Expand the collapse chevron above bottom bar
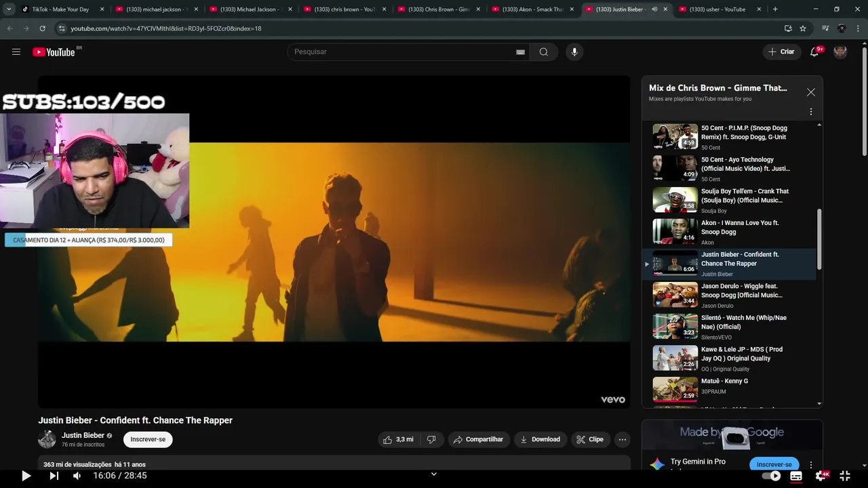Image resolution: width=868 pixels, height=488 pixels. (434, 474)
